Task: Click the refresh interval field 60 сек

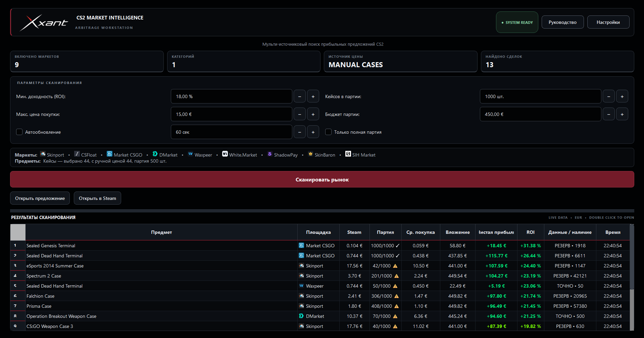Action: [x=232, y=132]
